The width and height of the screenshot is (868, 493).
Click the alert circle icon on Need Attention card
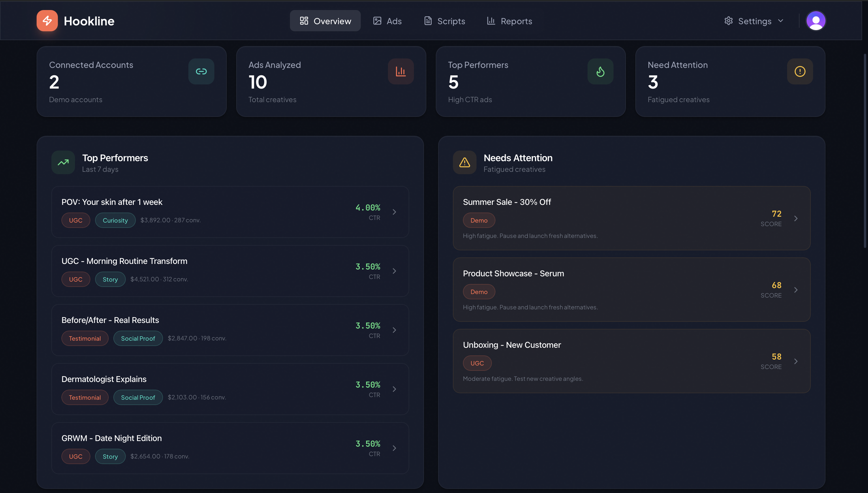(800, 71)
